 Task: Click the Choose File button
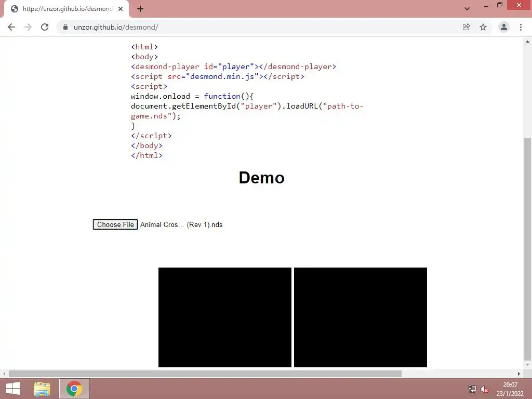pos(115,224)
